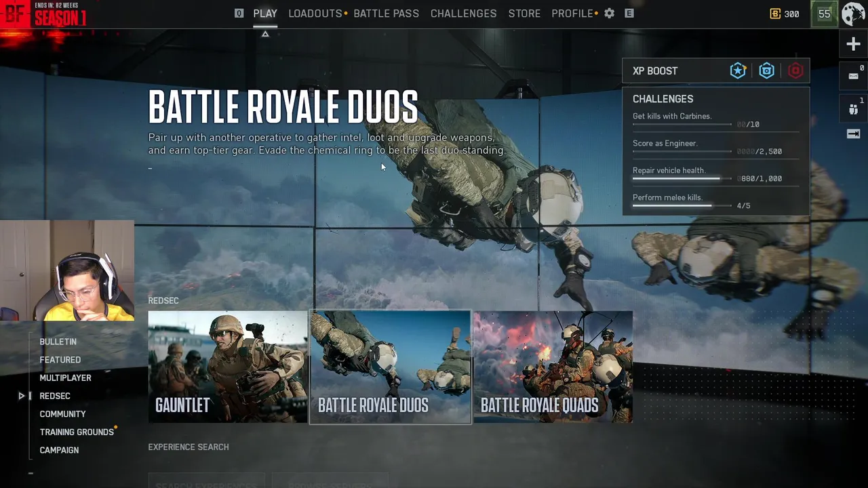Screen dimensions: 868x488
Task: Select BULLETIN in the side menu
Action: [58, 342]
